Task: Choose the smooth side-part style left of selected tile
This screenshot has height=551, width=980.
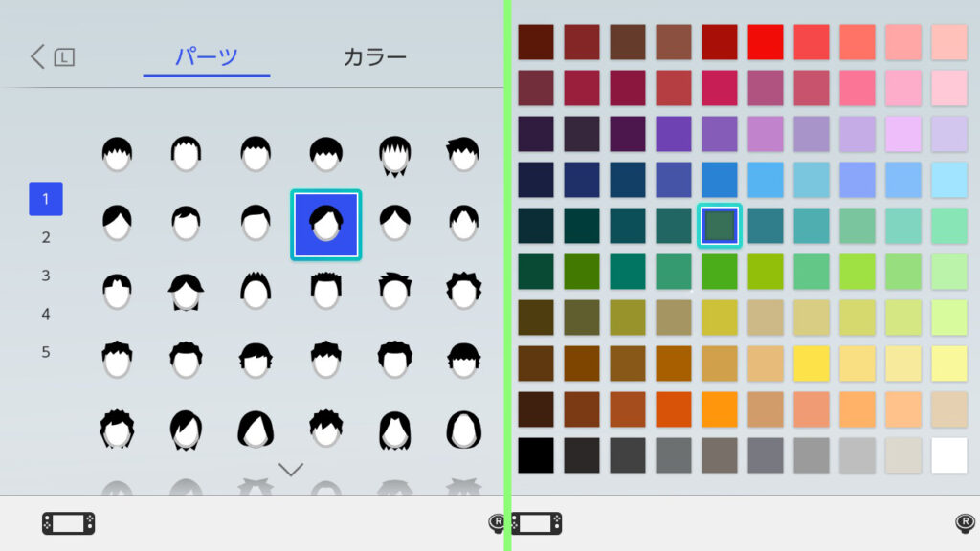Action: pyautogui.click(x=256, y=223)
